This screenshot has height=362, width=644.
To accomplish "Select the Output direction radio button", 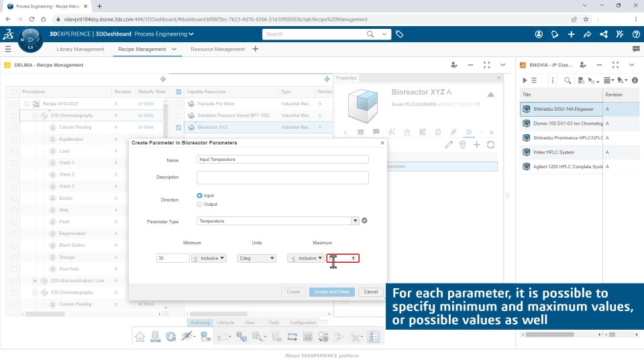I will (199, 204).
